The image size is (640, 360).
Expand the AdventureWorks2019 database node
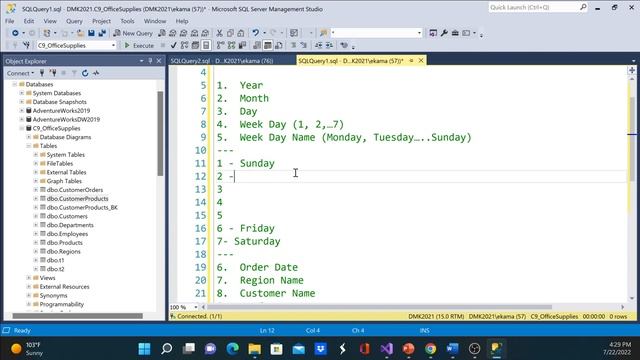[x=22, y=111]
